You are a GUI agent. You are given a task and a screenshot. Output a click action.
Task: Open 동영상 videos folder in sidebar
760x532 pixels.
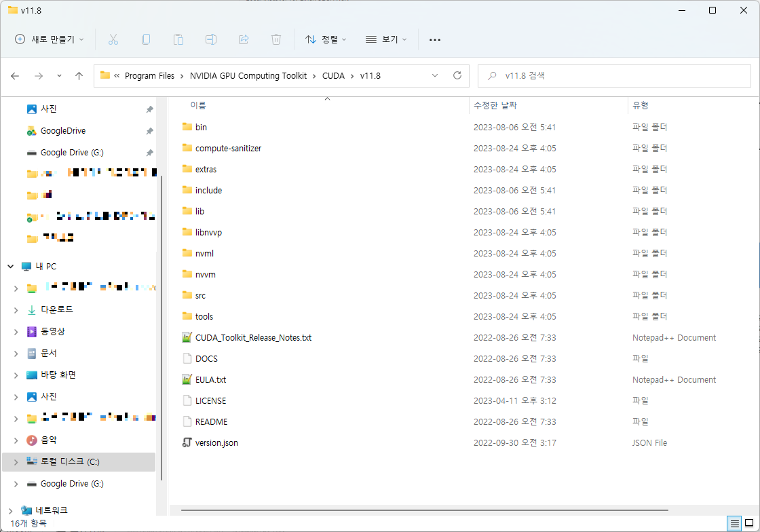pos(53,331)
